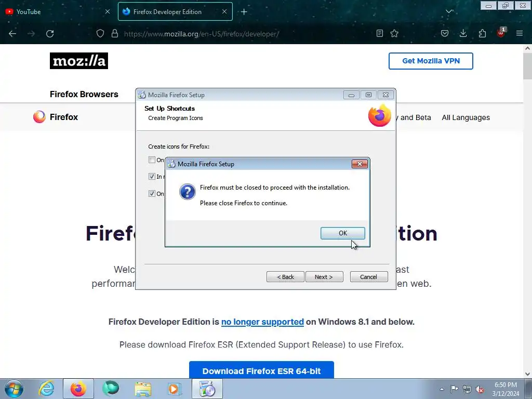Close the inner Mozilla Firefox Setup message box
Viewport: 532px width, 399px height.
coord(360,164)
